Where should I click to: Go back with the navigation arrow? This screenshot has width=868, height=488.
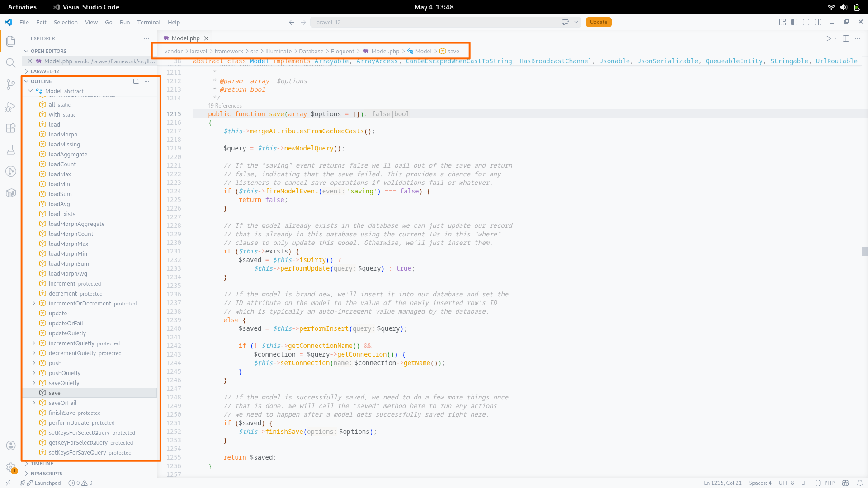point(292,22)
